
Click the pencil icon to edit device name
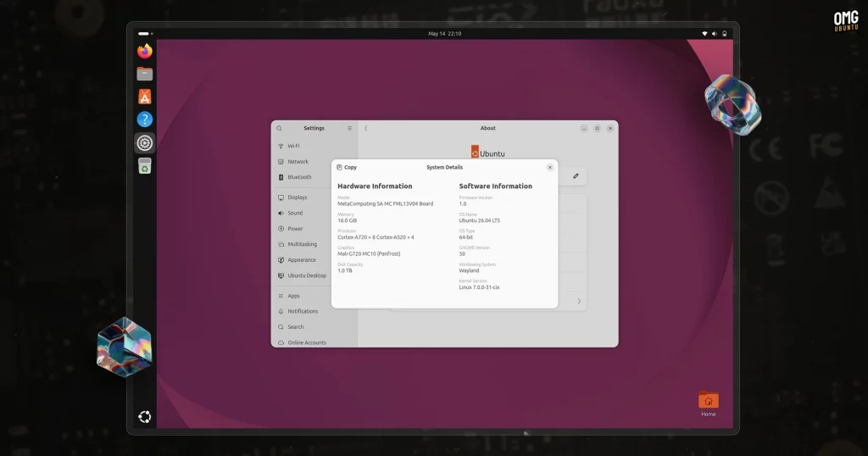pyautogui.click(x=576, y=176)
